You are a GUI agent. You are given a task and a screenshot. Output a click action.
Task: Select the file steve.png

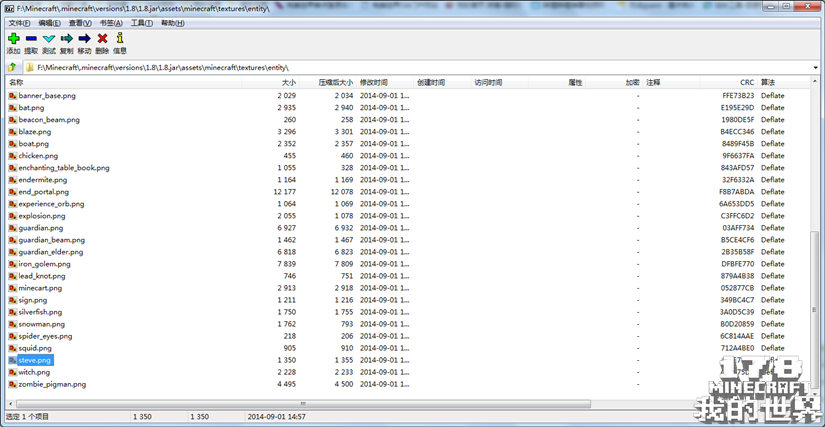[x=36, y=360]
